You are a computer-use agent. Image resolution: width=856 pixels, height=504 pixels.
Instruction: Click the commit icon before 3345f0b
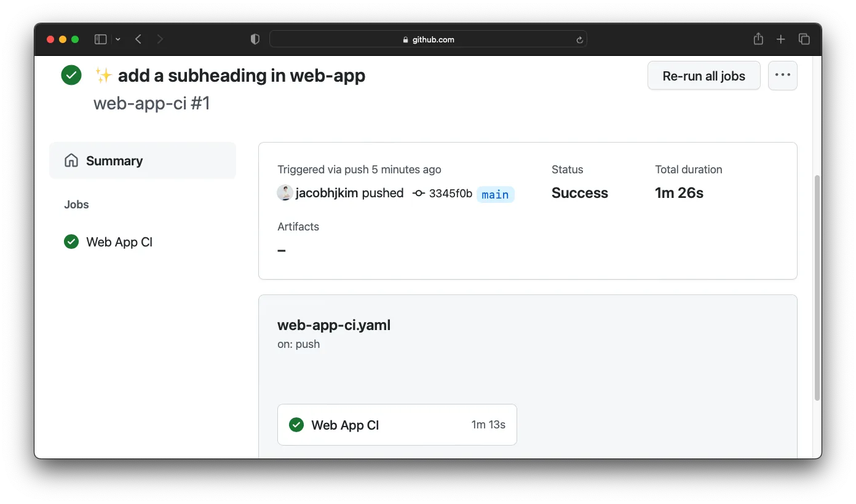click(x=418, y=193)
